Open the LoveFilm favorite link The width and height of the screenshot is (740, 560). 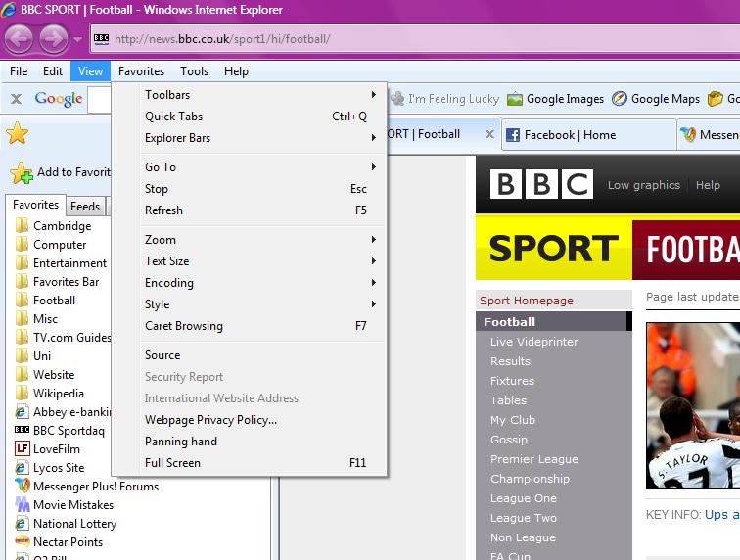(56, 448)
